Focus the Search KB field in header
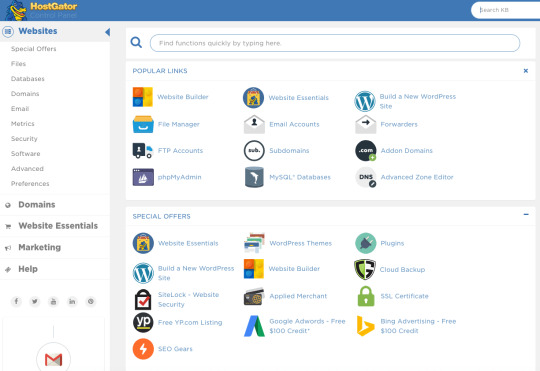This screenshot has width=540, height=371. coord(506,10)
